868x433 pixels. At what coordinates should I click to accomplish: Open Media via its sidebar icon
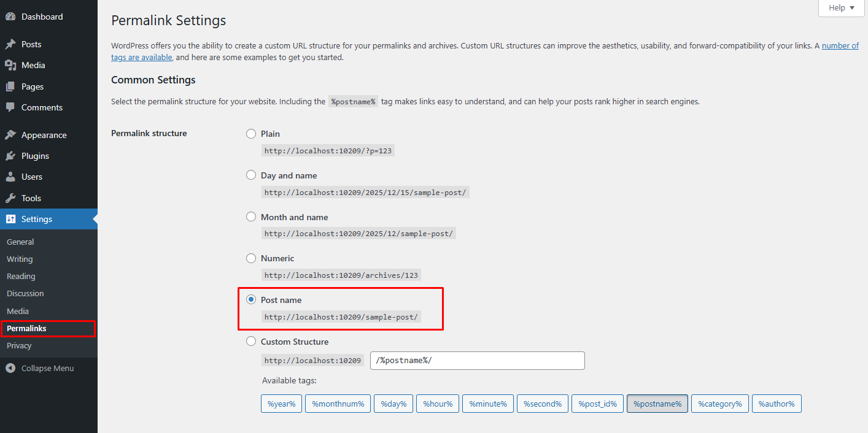[x=10, y=65]
